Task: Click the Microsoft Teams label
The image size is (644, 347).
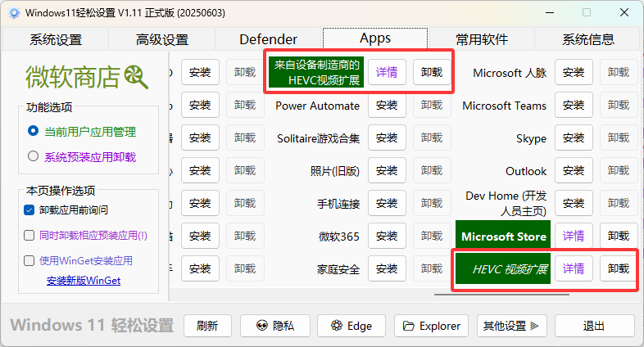Action: [x=505, y=106]
